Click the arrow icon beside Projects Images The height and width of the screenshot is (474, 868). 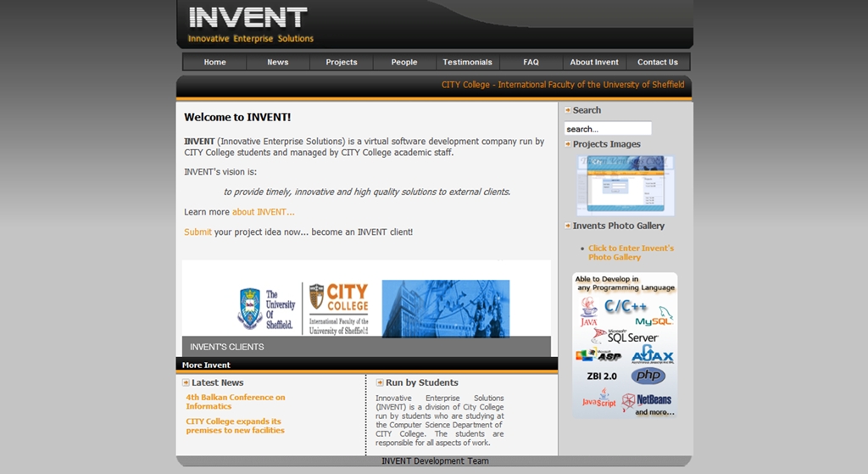click(x=568, y=144)
